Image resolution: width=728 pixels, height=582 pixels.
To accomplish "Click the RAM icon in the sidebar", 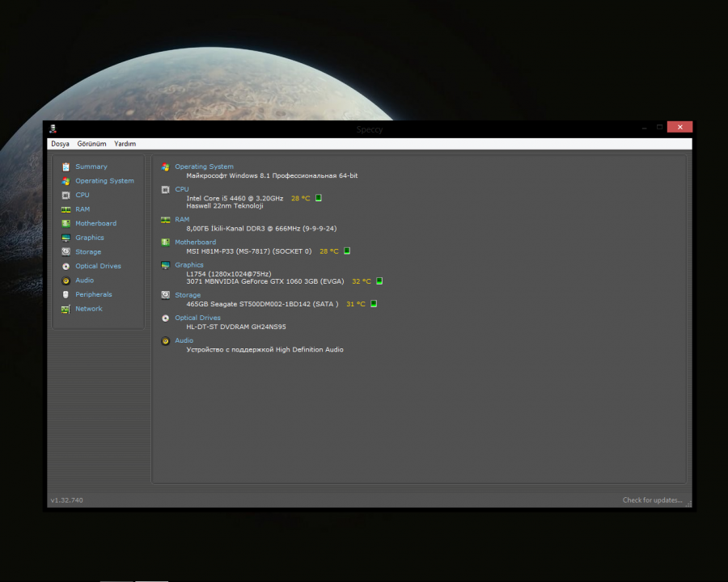I will [x=66, y=209].
